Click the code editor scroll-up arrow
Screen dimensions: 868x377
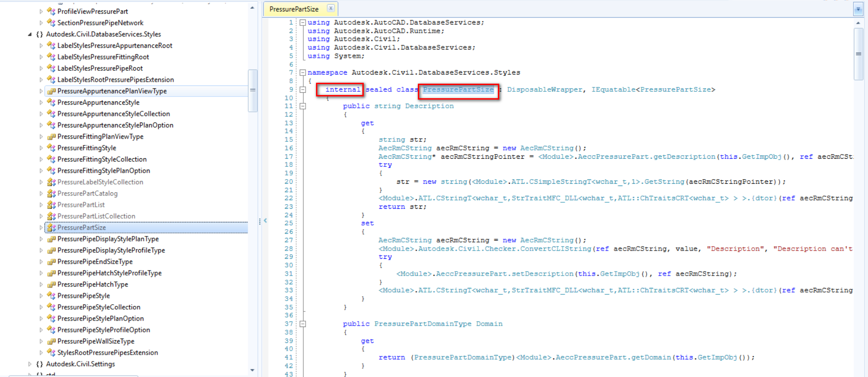858,23
